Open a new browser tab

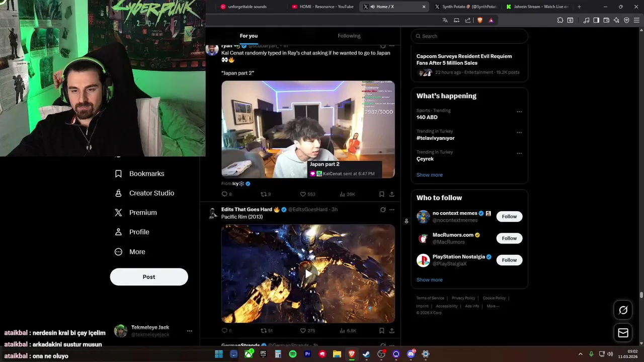pos(579,7)
